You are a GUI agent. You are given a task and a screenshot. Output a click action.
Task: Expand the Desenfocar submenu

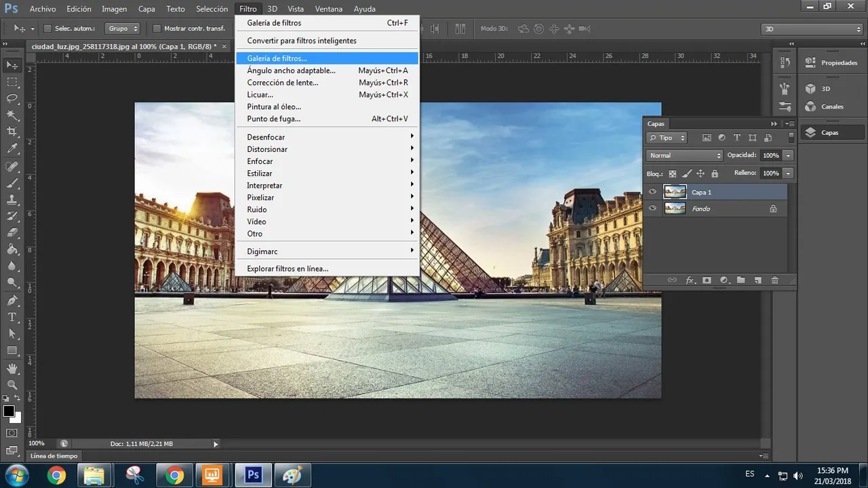click(x=327, y=137)
